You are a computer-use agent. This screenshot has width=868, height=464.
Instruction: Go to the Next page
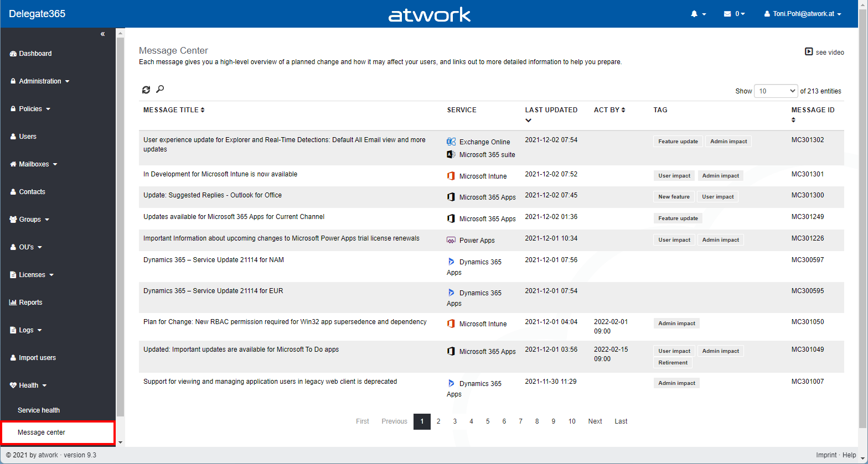pos(595,421)
